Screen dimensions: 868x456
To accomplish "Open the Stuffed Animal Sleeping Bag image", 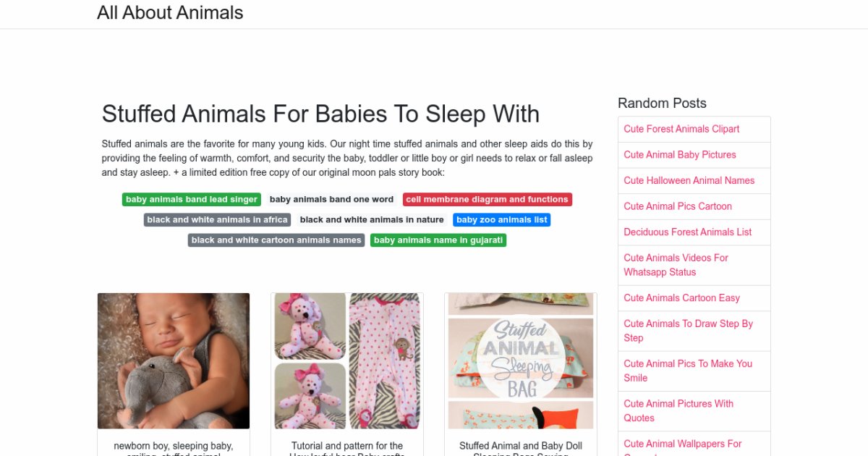I will 521,360.
